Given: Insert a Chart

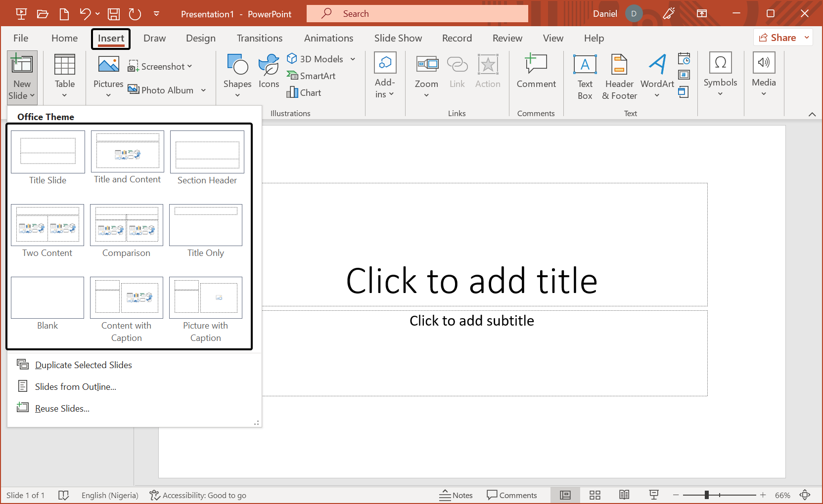Looking at the screenshot, I should pos(304,92).
